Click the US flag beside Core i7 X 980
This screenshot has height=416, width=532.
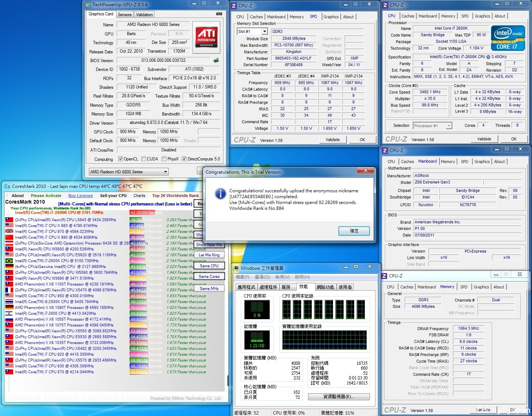[9, 226]
